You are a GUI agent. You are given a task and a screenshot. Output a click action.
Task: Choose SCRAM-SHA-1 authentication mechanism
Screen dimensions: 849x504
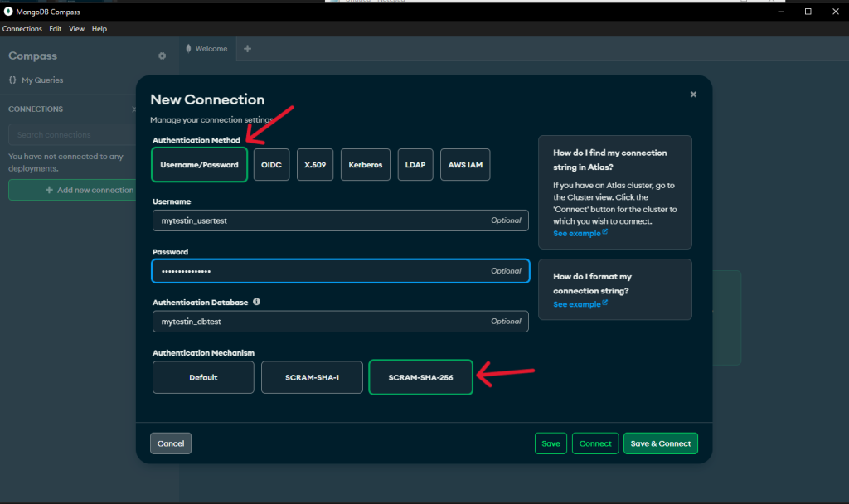click(312, 377)
